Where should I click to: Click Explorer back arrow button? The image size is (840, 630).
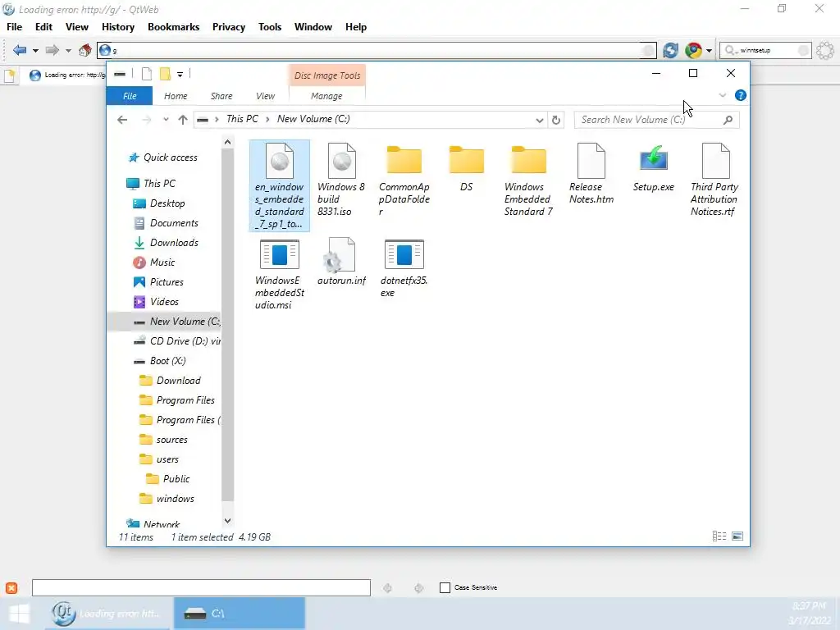coord(122,120)
